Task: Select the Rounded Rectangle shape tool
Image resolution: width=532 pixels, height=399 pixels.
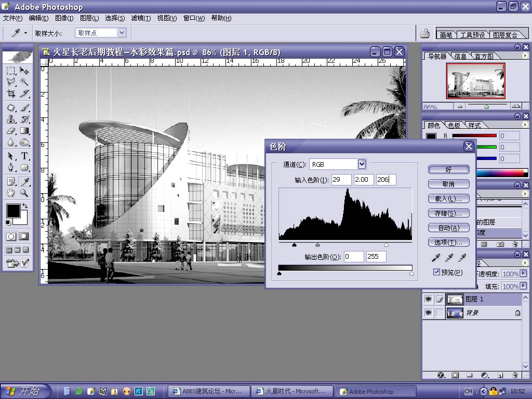Action: click(24, 167)
